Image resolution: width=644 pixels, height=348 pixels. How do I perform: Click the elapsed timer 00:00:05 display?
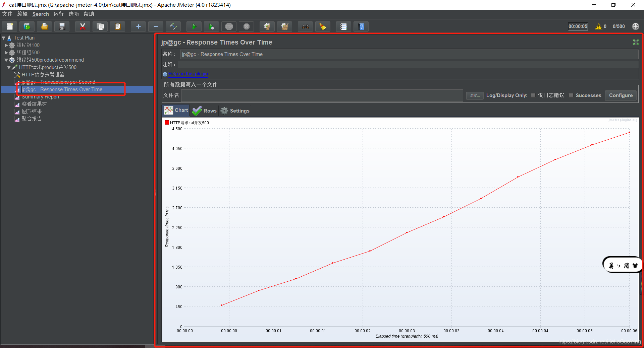(578, 26)
